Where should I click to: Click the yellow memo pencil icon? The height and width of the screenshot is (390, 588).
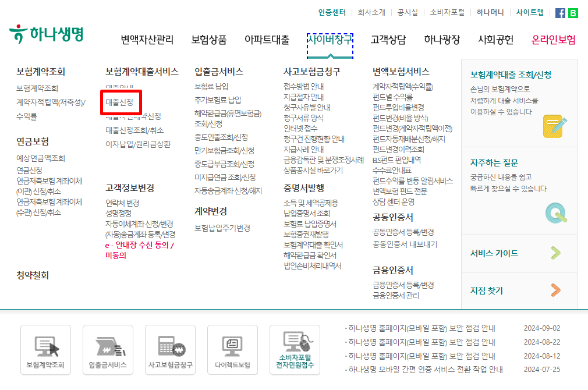click(x=555, y=126)
